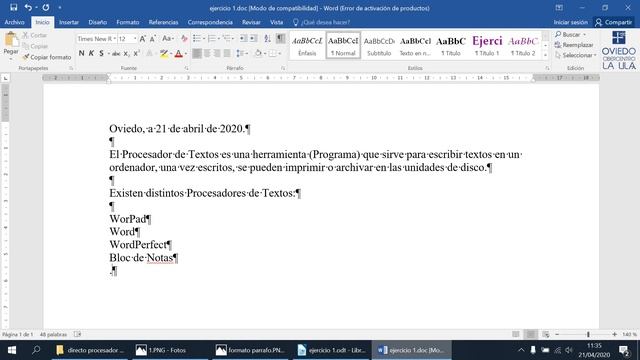640x360 pixels.
Task: Switch to ejercicio 1.odt taskbar window
Action: tap(331, 350)
